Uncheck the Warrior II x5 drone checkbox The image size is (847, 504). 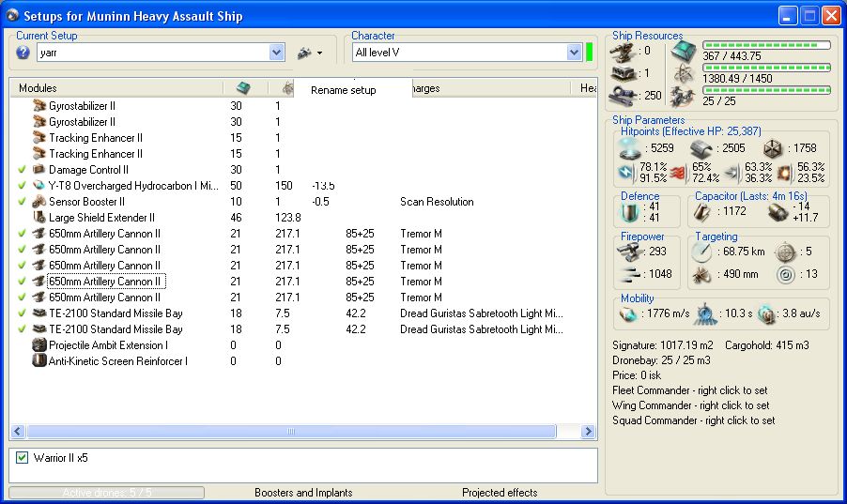(x=23, y=458)
